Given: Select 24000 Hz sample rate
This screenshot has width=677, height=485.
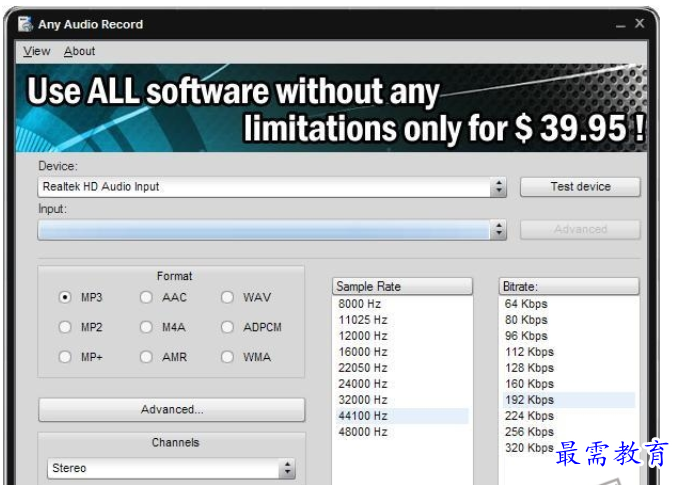Looking at the screenshot, I should pyautogui.click(x=402, y=384).
